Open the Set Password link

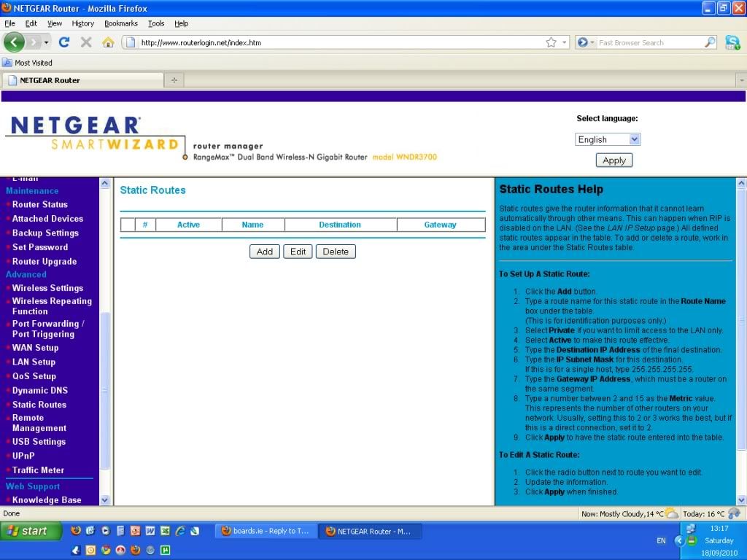coord(40,247)
